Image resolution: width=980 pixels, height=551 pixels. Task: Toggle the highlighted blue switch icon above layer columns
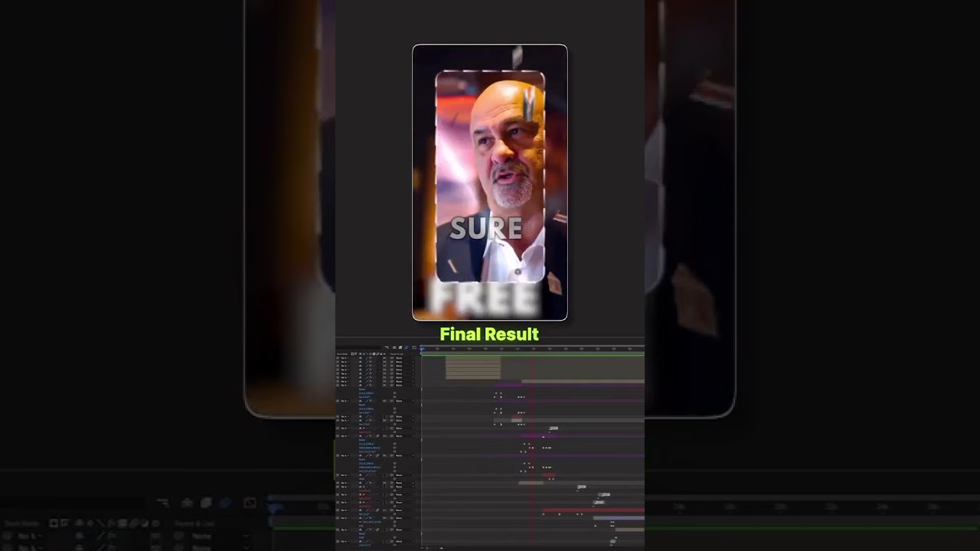406,347
